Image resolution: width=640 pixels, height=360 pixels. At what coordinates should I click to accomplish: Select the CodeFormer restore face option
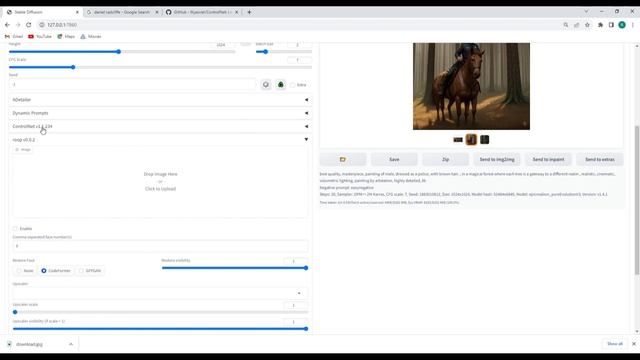56,271
